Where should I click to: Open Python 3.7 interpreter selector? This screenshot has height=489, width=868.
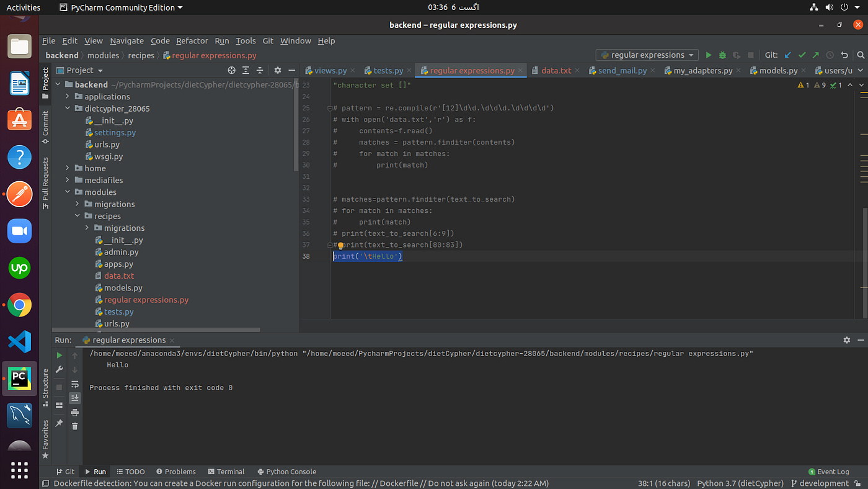coord(740,483)
